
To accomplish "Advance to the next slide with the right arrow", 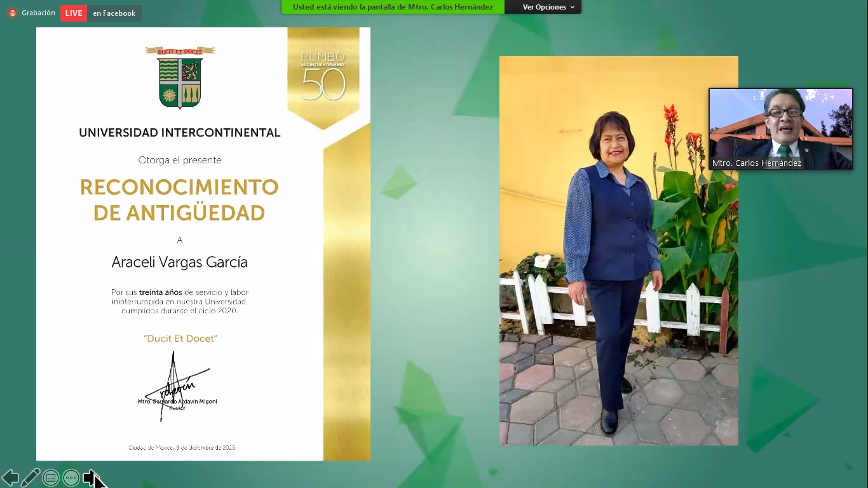I will coord(92,478).
